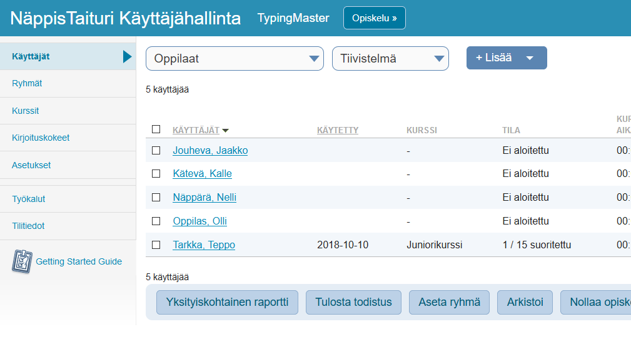Click Ei aloitettu status for Kätevä, Kalle

[525, 173]
